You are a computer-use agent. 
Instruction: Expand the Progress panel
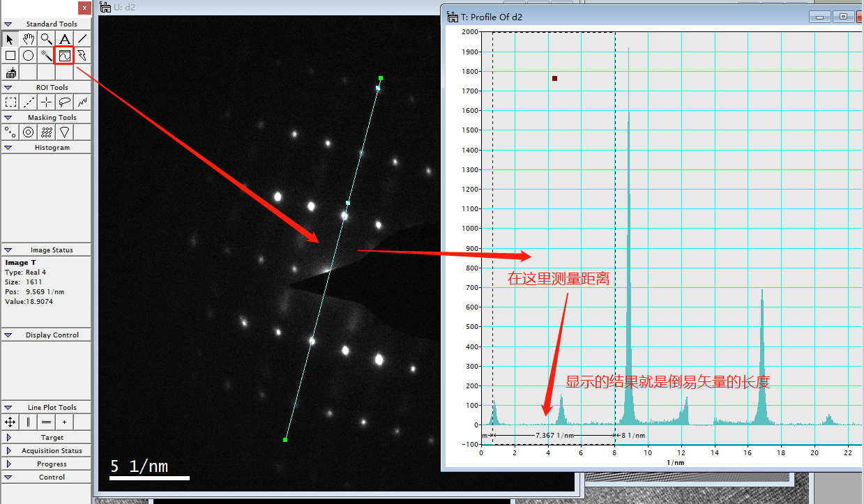(x=8, y=464)
